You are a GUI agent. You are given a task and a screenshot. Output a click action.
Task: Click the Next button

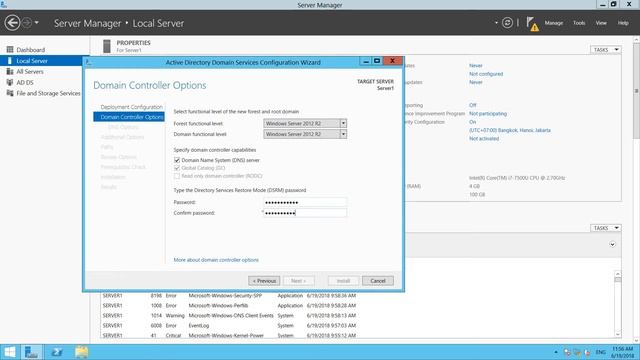coord(298,281)
